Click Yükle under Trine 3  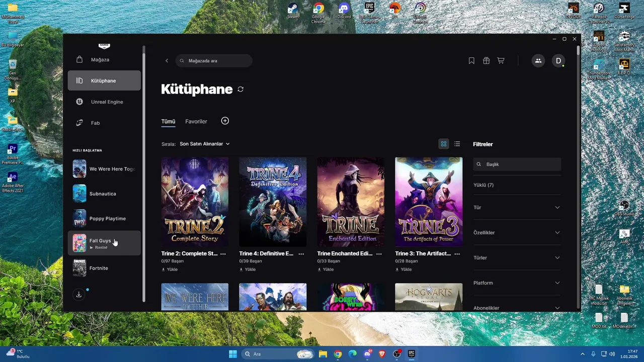point(404,269)
